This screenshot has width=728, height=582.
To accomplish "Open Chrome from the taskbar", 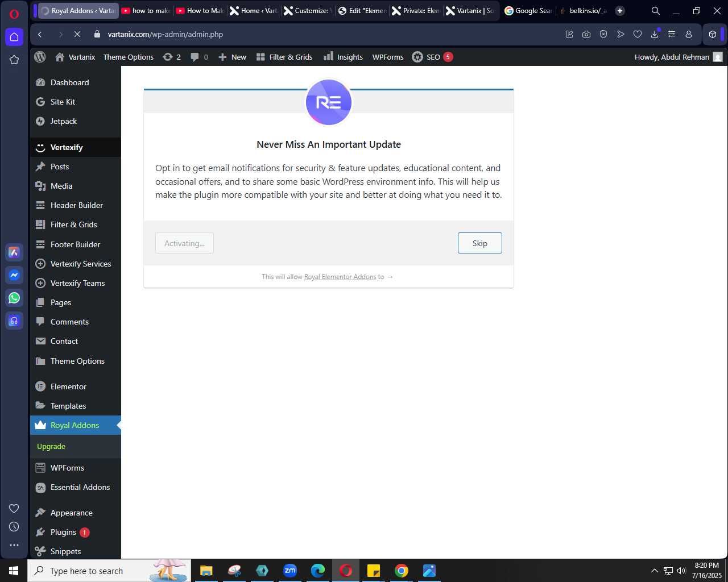I will pos(402,571).
